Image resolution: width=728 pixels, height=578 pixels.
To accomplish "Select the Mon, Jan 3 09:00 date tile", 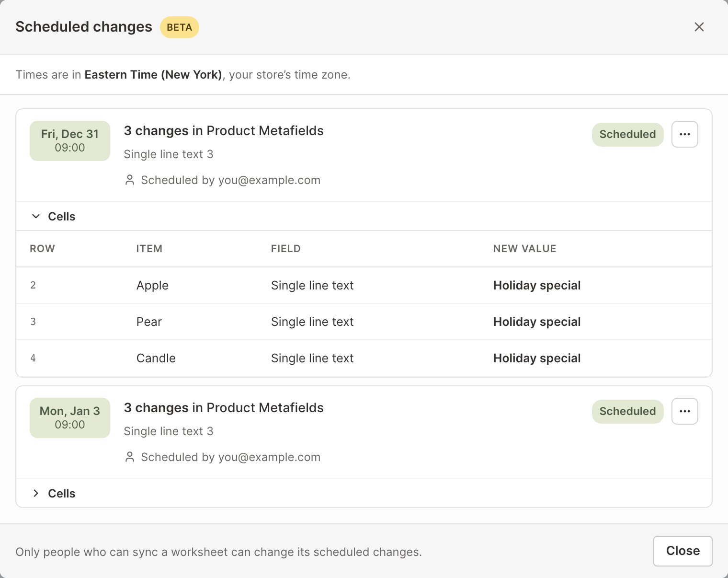I will tap(70, 418).
